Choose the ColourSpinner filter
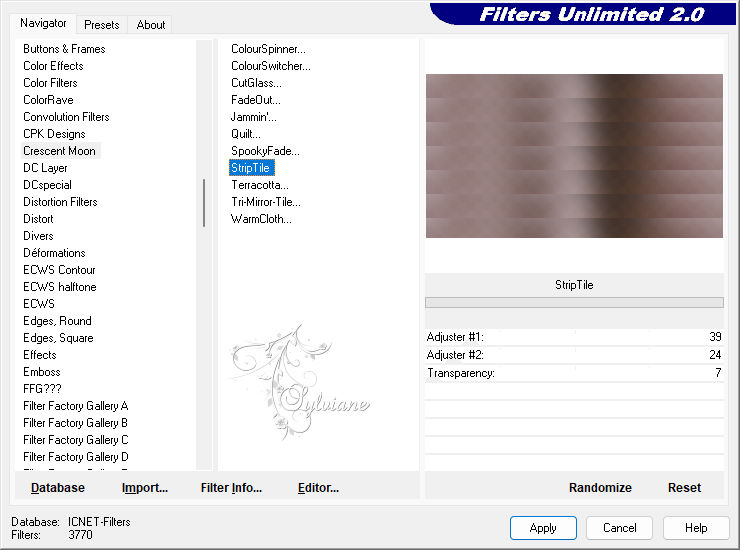Image resolution: width=740 pixels, height=550 pixels. coord(268,49)
